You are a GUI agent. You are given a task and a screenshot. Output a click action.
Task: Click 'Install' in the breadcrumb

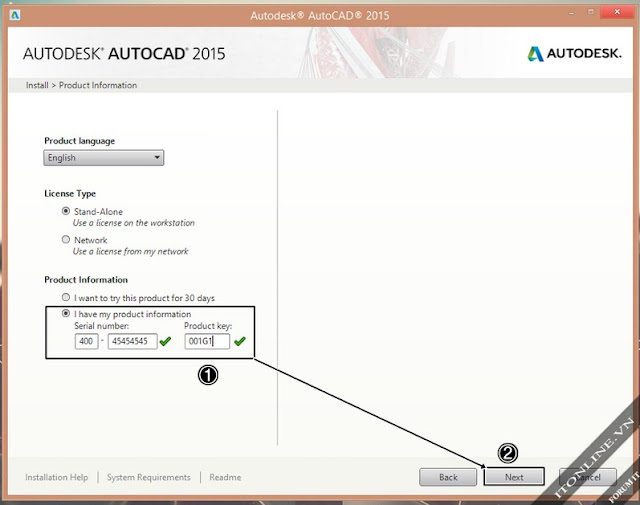[x=37, y=85]
